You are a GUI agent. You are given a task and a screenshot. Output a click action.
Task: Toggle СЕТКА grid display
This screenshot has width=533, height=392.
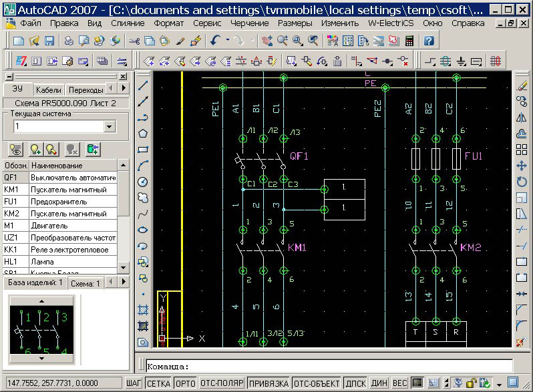click(x=159, y=383)
